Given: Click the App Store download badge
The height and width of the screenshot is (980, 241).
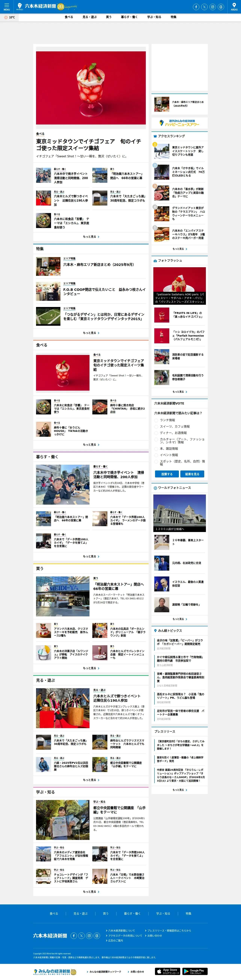Looking at the screenshot, I should (x=168, y=971).
